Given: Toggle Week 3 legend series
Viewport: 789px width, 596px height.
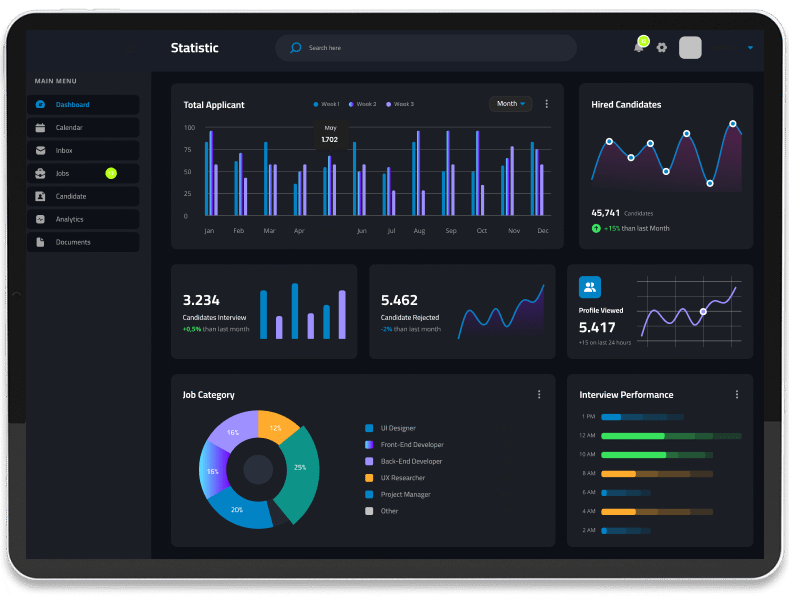Looking at the screenshot, I should [x=400, y=104].
